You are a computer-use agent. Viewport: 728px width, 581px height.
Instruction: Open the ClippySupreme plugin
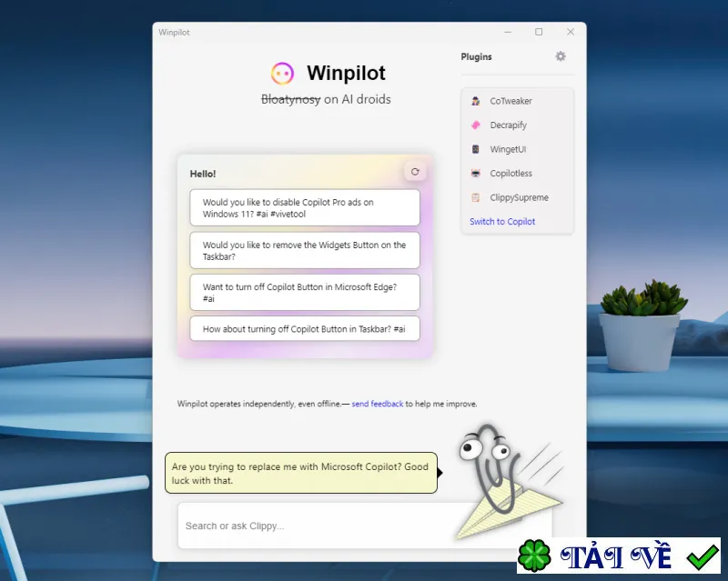pos(519,197)
